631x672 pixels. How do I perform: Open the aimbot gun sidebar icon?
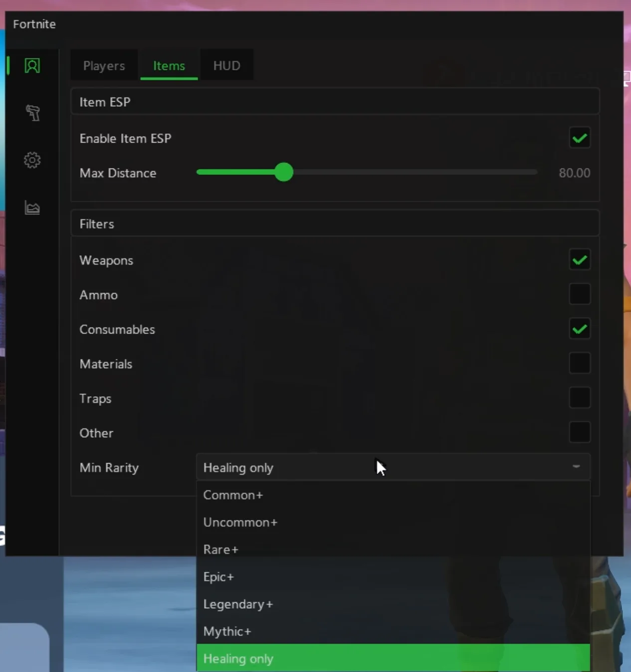[x=32, y=113]
